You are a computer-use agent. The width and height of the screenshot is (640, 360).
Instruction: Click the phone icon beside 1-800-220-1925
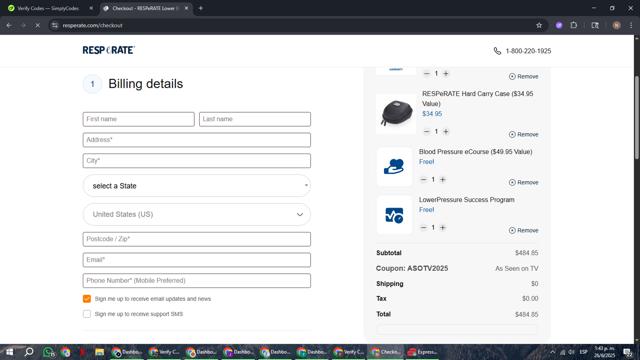[x=497, y=51]
